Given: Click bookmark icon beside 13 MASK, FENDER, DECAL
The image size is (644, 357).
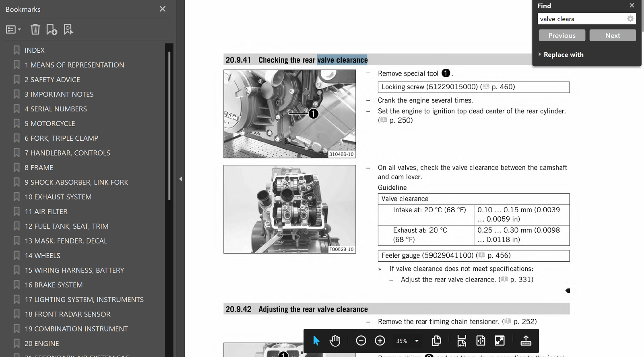Looking at the screenshot, I should (17, 241).
